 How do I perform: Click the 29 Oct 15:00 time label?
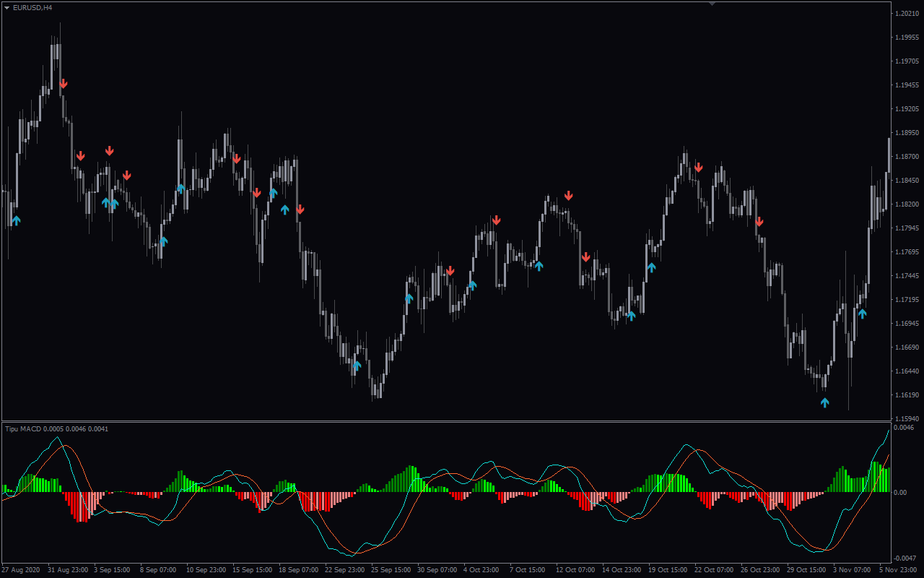[x=807, y=570]
